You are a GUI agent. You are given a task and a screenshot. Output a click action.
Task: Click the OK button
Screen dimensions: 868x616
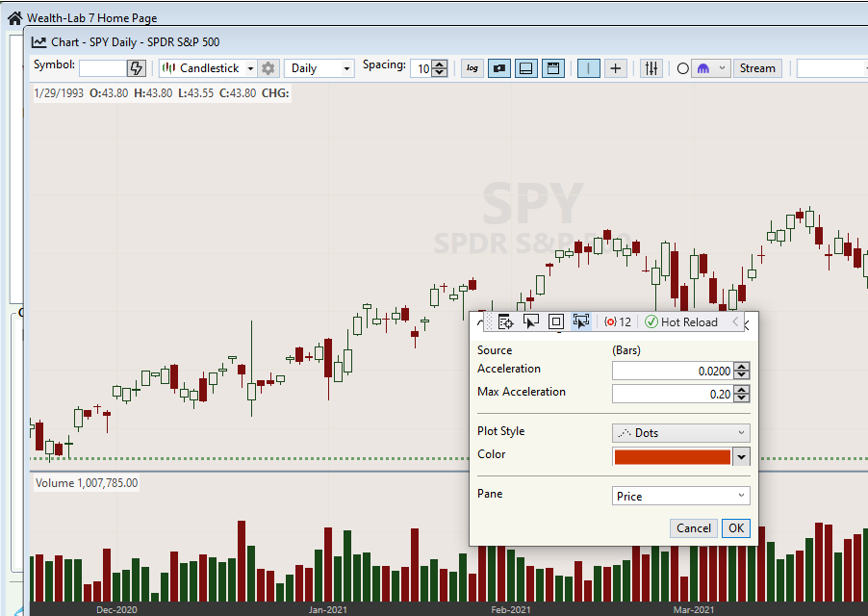coord(736,528)
